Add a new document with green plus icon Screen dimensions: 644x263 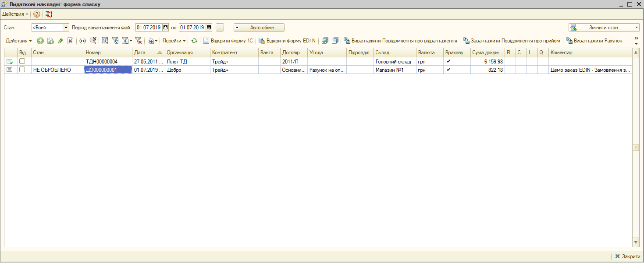point(40,41)
